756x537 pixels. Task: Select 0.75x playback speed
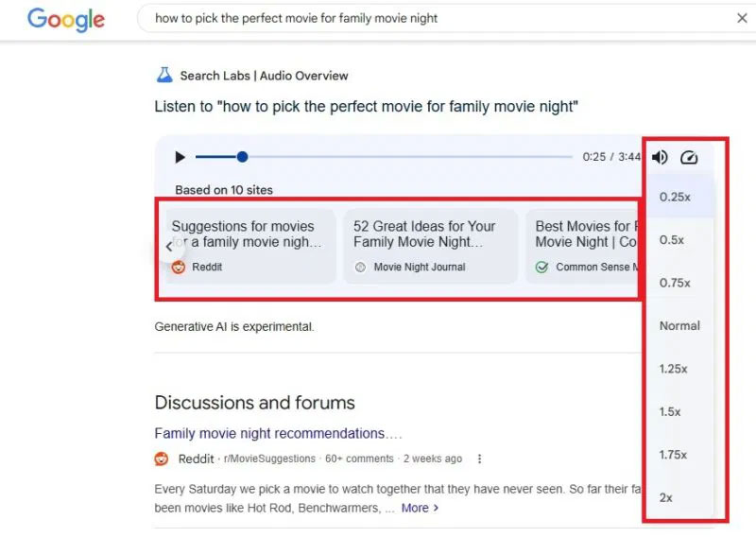pos(679,283)
